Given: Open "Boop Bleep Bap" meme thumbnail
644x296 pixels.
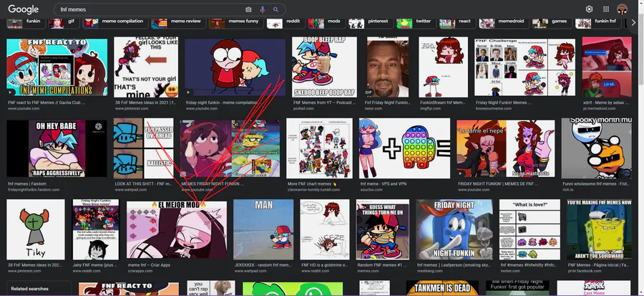Looking at the screenshot, I should click(x=324, y=67).
